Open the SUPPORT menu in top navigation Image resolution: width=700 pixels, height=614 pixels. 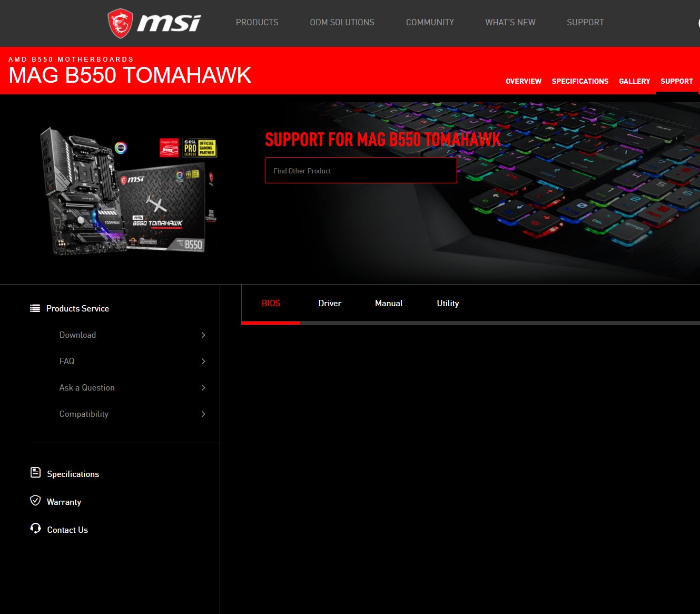pos(585,23)
